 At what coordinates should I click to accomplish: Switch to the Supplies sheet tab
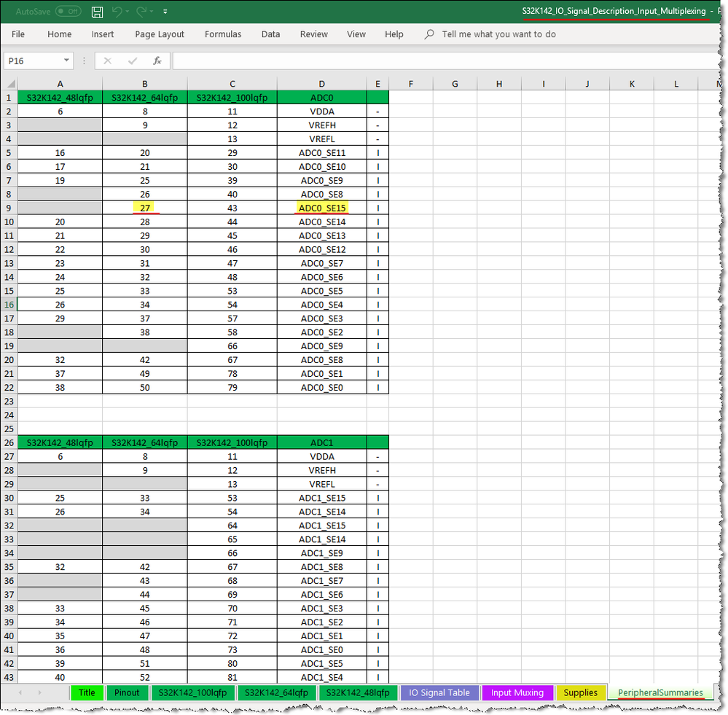click(580, 692)
